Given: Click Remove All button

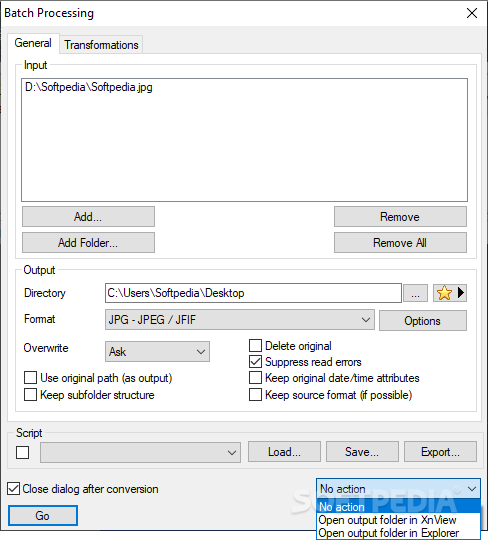Looking at the screenshot, I should pos(400,243).
